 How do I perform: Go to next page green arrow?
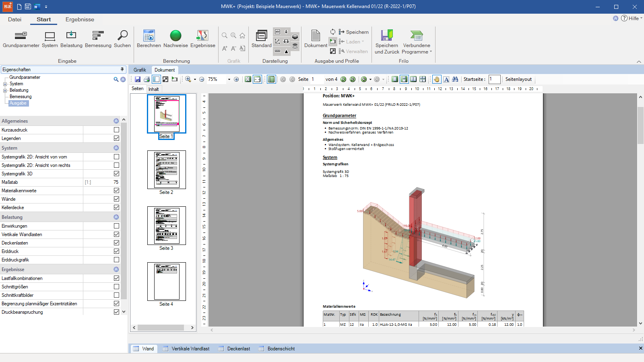coord(343,79)
